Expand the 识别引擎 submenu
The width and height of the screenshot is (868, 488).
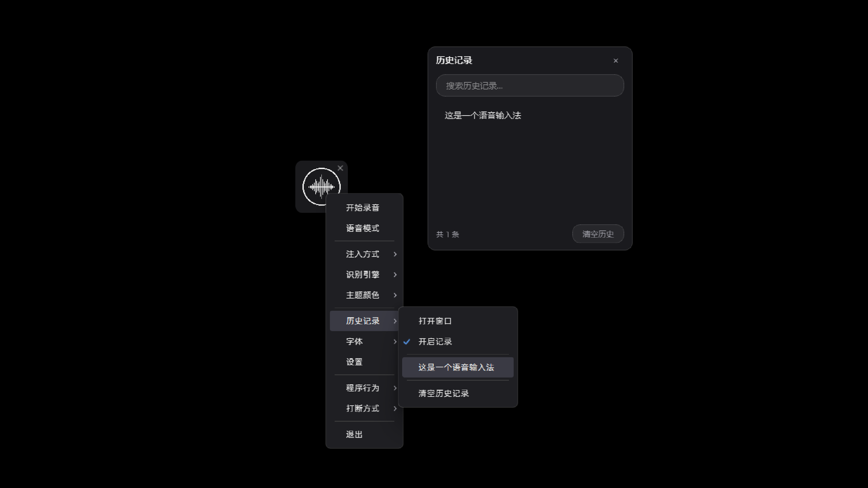364,274
